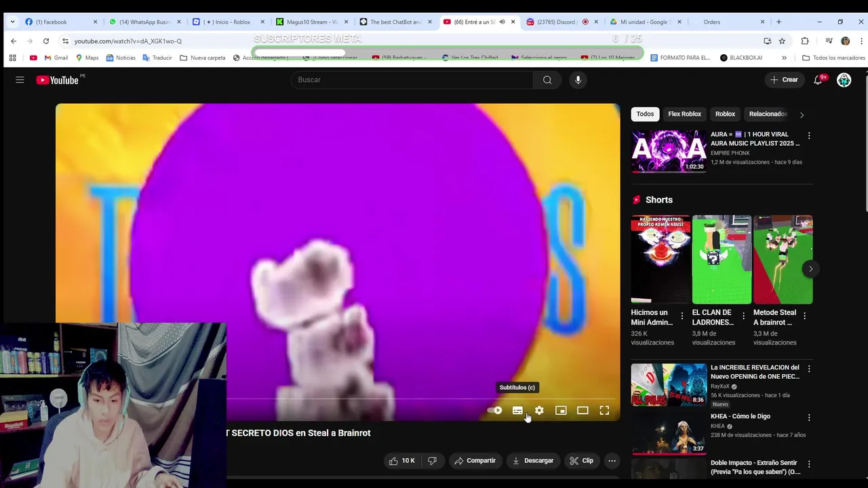Open Metode Steal A brainrot short
This screenshot has height=488, width=868.
[x=783, y=259]
